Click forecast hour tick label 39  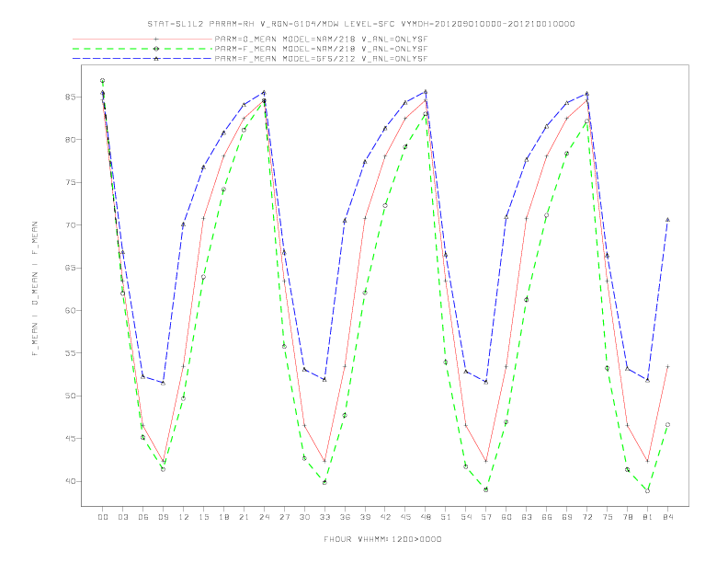pyautogui.click(x=366, y=517)
